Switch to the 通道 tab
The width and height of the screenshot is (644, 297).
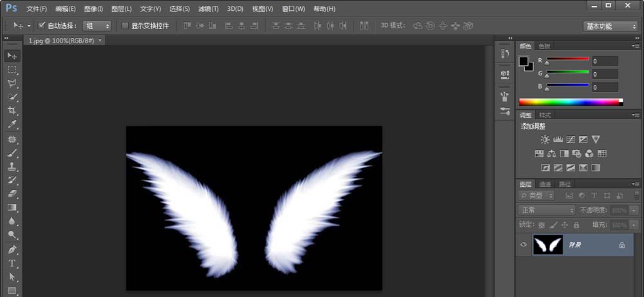[x=545, y=184]
